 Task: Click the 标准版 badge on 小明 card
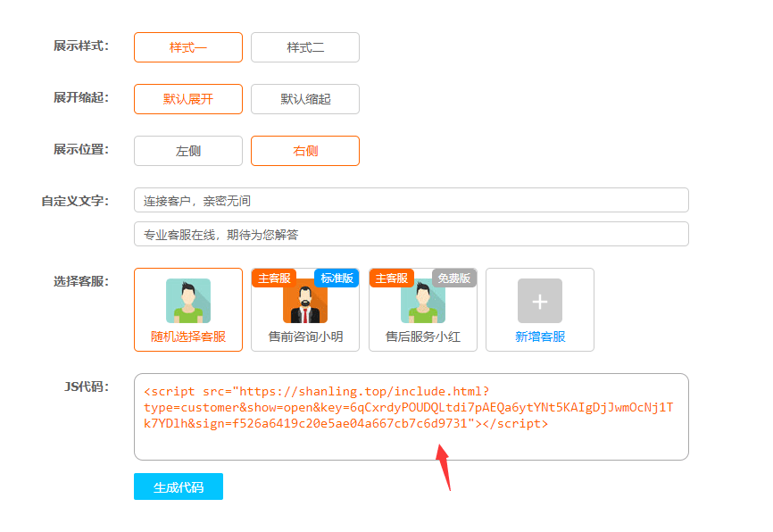337,278
